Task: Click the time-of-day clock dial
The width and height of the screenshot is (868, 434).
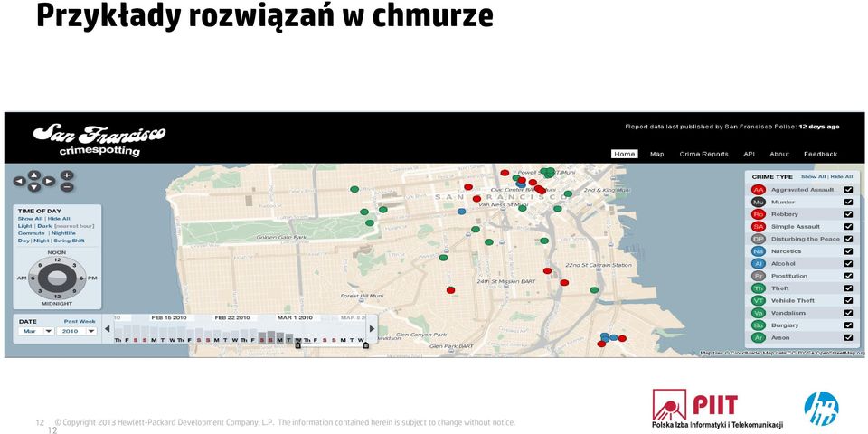Action: (57, 278)
